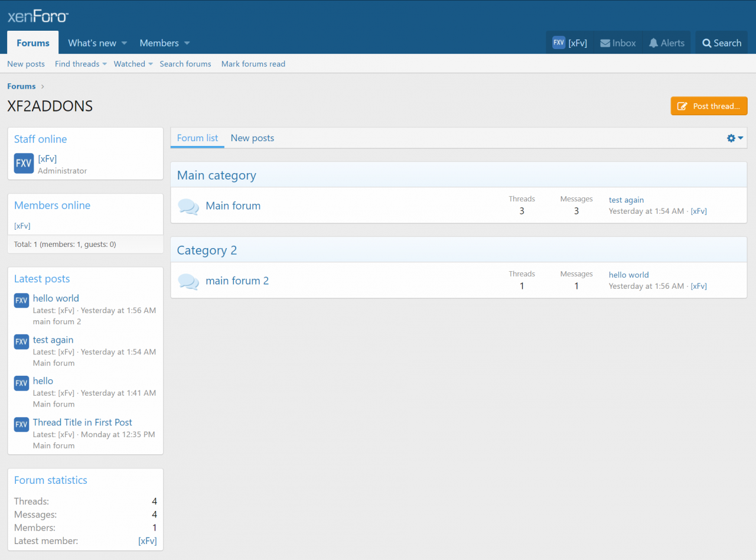This screenshot has width=756, height=560.
Task: Click Total: 1 members online text
Action: click(65, 244)
